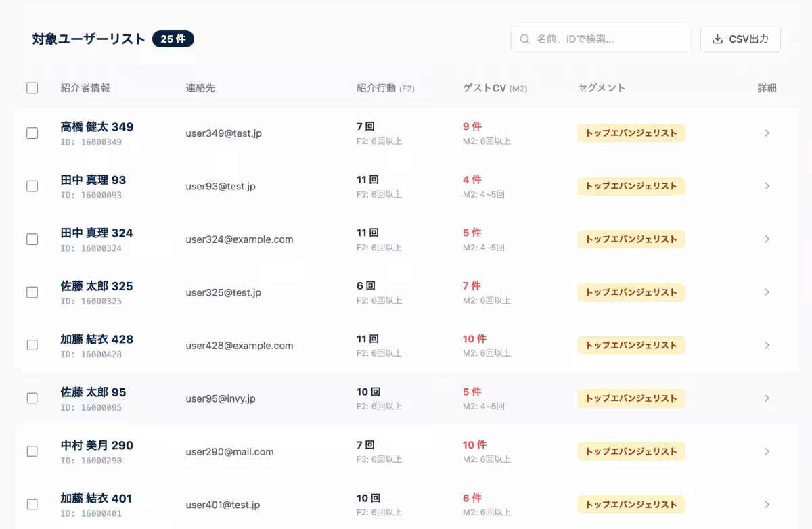Click the セグメント column header
Screen dimensions: 812x529
(602, 88)
